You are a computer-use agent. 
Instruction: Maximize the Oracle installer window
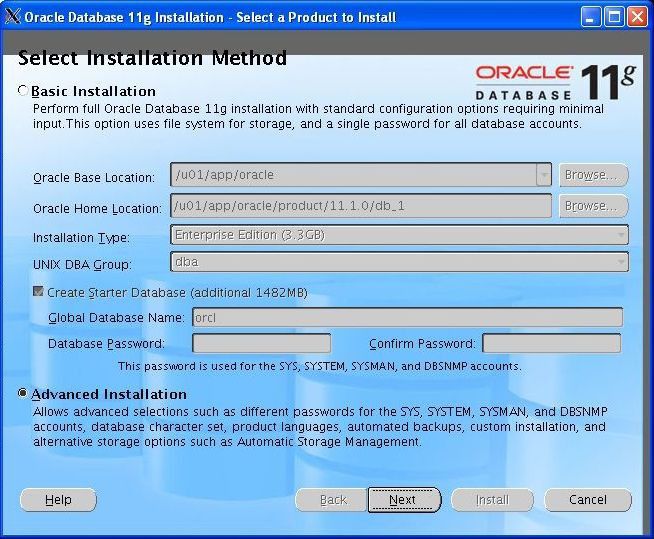614,17
